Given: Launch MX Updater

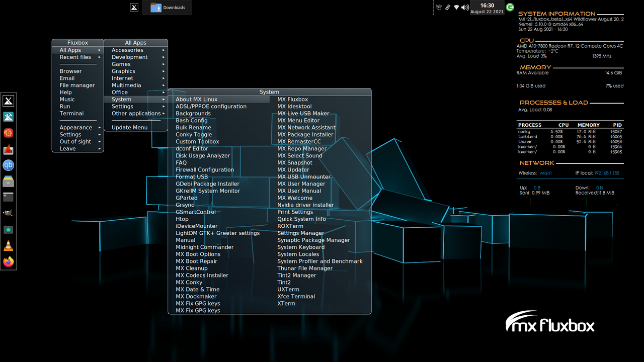Looking at the screenshot, I should point(320,170).
